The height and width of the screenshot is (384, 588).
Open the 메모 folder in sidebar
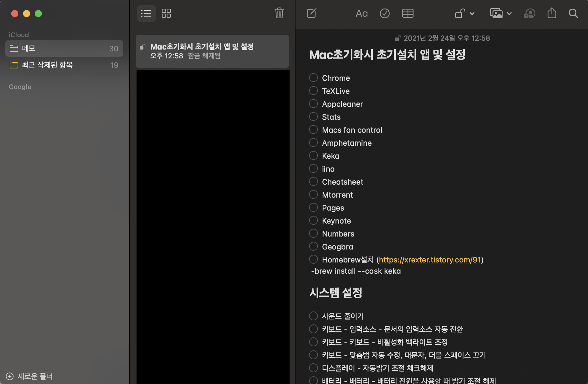[64, 48]
